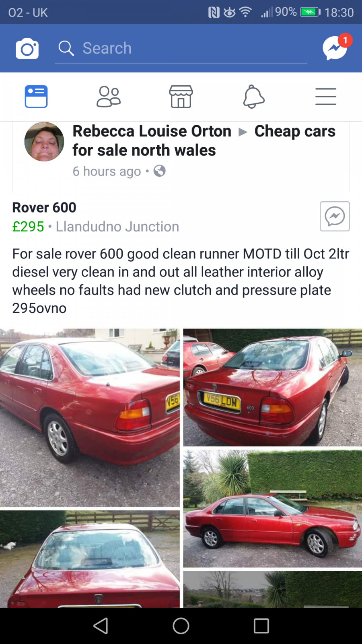Open the Rover 600 listing title
362x644 pixels.
44,208
